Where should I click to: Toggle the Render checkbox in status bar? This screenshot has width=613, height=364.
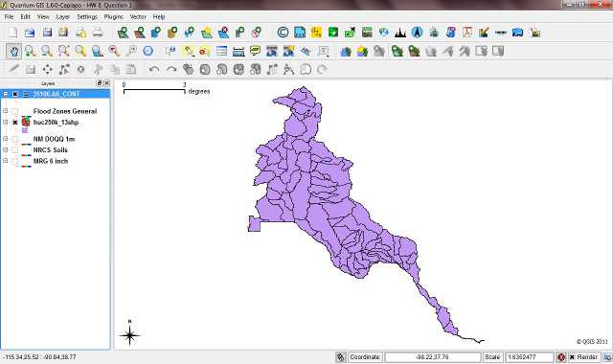point(572,357)
